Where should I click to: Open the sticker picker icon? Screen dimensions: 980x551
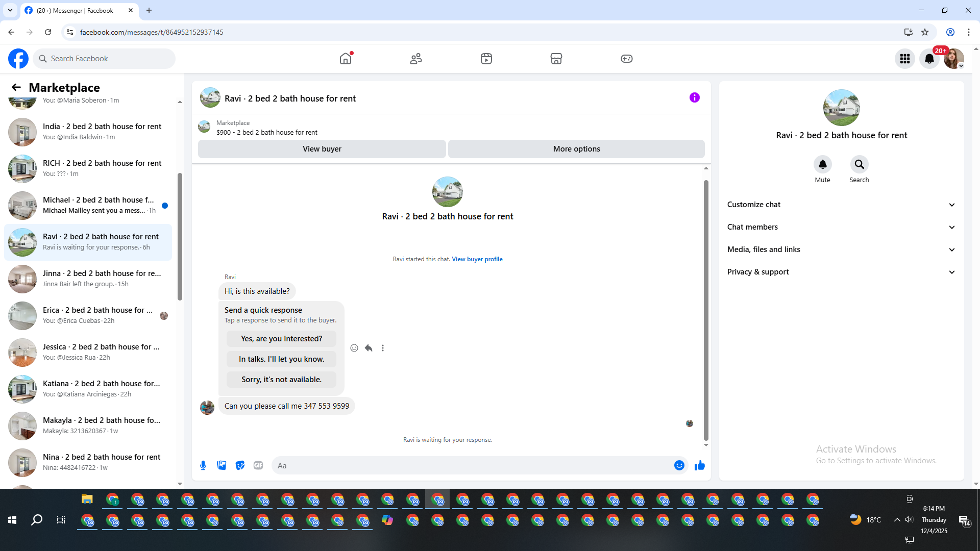point(240,465)
